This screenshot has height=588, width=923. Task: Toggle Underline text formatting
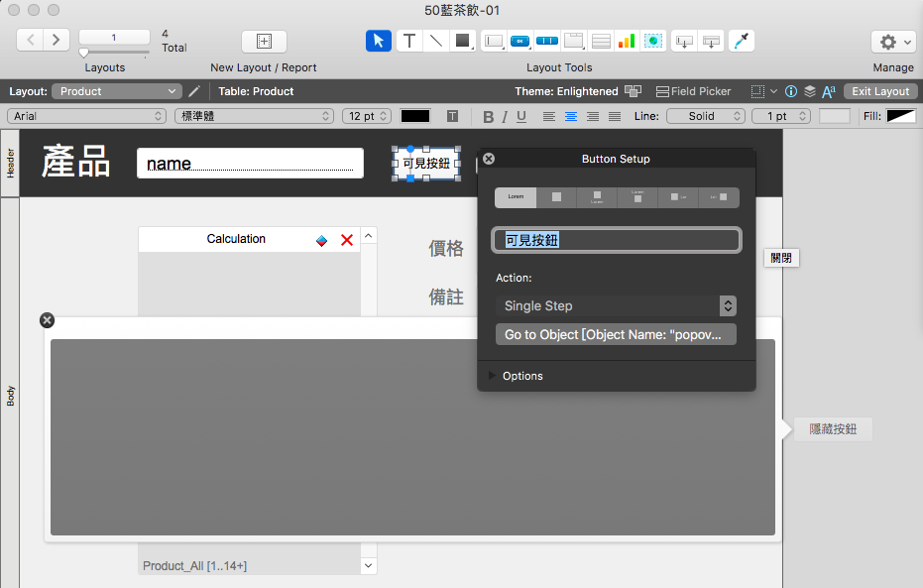520,117
